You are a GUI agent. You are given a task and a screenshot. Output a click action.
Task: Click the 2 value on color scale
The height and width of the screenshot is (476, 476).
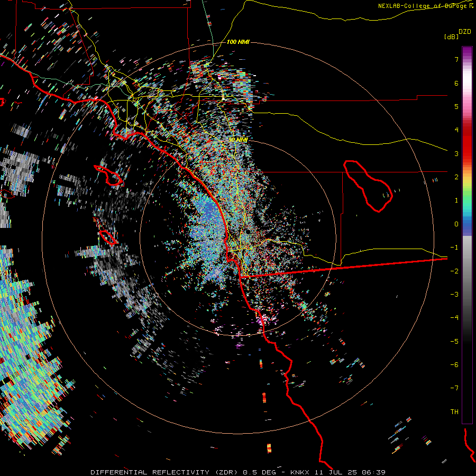pos(456,177)
